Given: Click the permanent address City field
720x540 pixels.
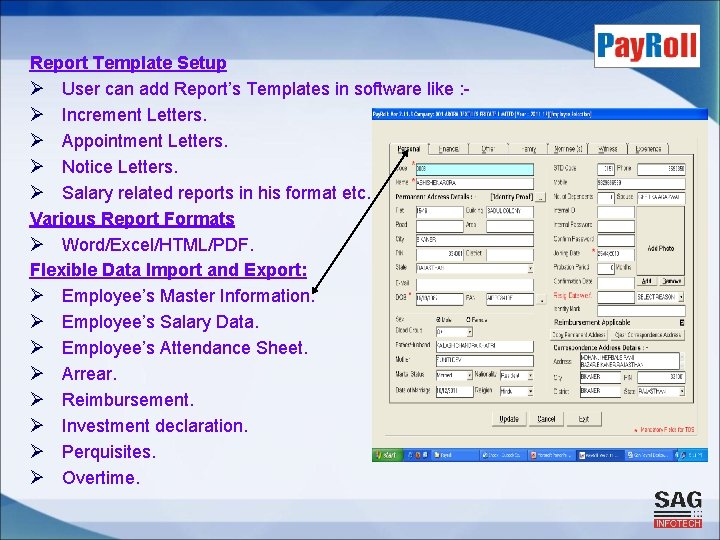Looking at the screenshot, I should 475,240.
